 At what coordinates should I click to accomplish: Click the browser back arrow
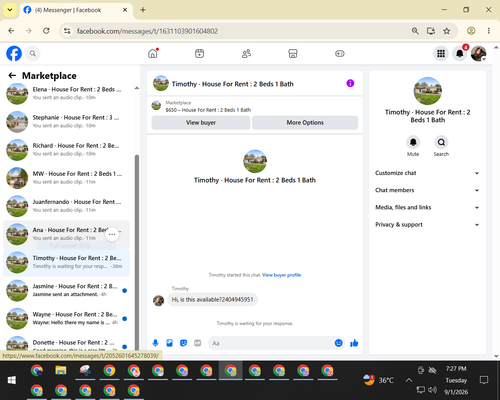pos(11,31)
